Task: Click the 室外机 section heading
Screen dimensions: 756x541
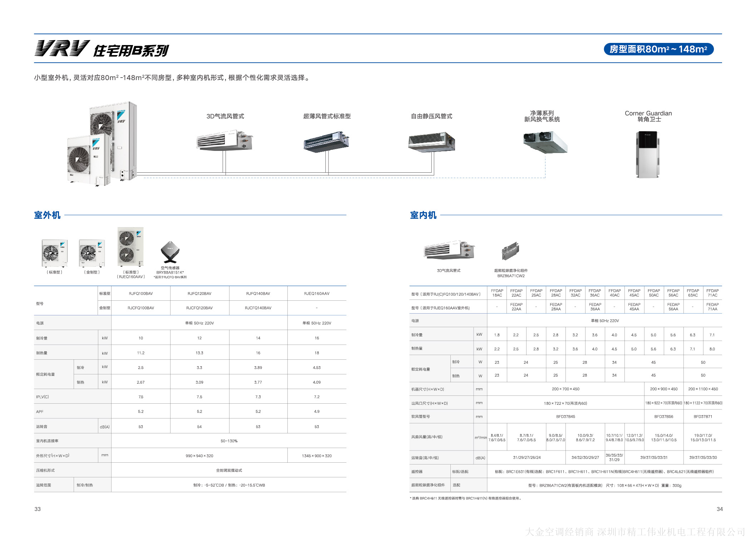Action: [x=47, y=215]
